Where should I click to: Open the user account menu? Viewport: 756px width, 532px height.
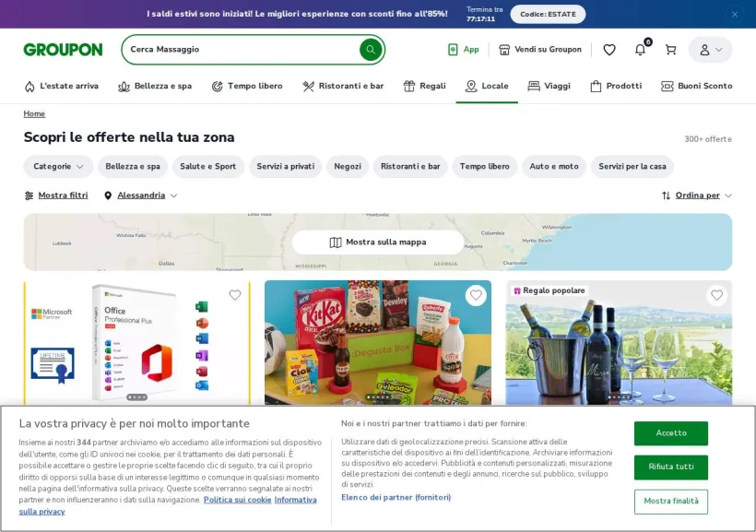pyautogui.click(x=710, y=50)
